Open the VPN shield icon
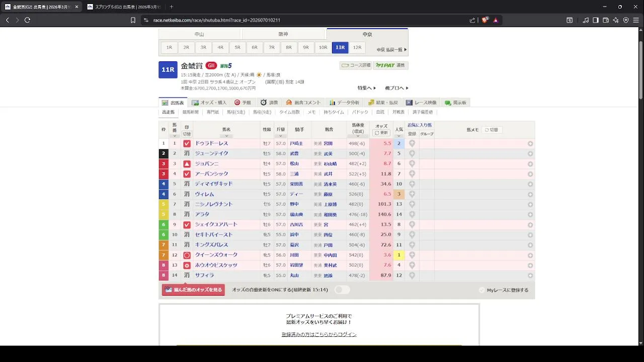This screenshot has height=362, width=644. (626, 20)
